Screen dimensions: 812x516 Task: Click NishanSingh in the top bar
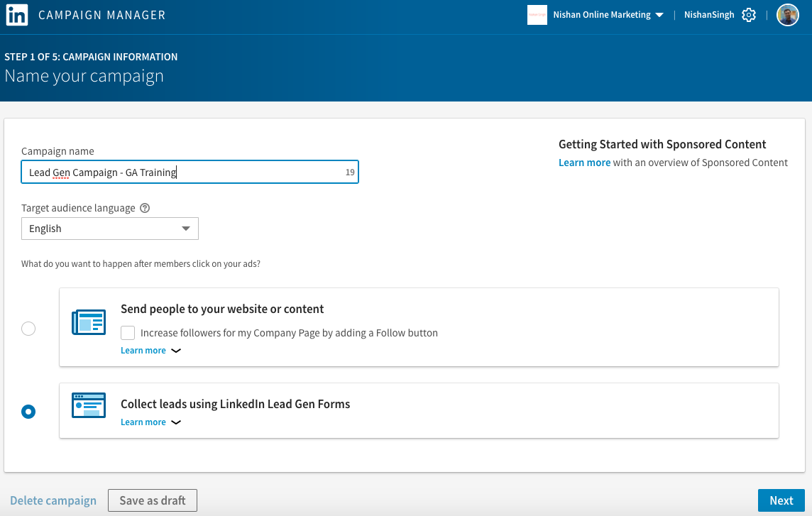point(709,14)
